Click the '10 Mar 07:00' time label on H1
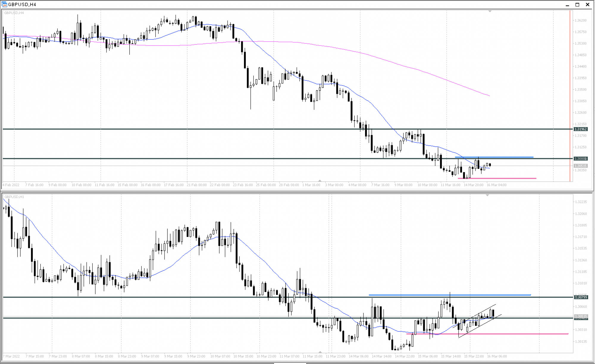The height and width of the screenshot is (364, 595). pos(220,356)
